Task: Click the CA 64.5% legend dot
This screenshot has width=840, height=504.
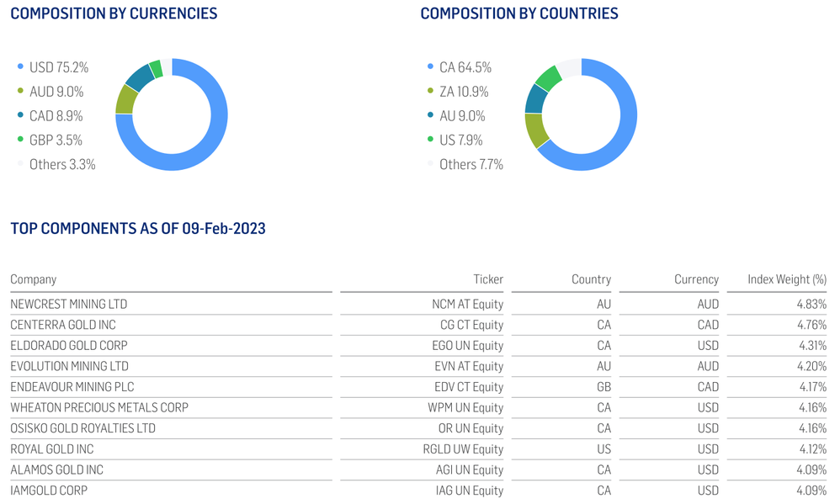Action: [x=430, y=67]
